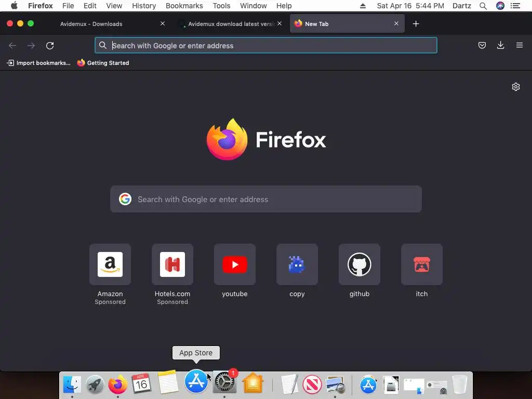
Task: Click the Dartz user name in menu bar
Action: point(462,6)
